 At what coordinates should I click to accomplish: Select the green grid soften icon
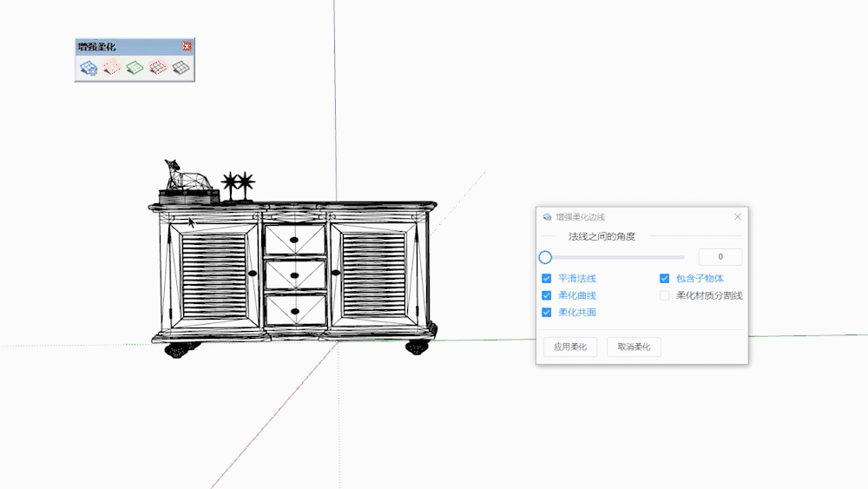coord(135,68)
